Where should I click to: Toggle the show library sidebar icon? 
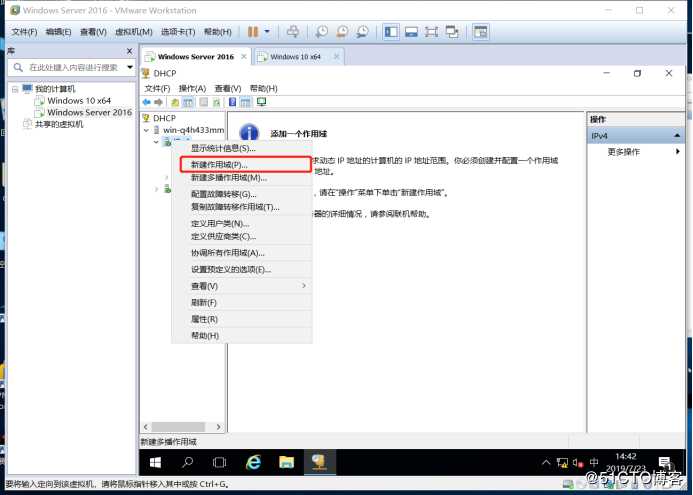pyautogui.click(x=391, y=32)
